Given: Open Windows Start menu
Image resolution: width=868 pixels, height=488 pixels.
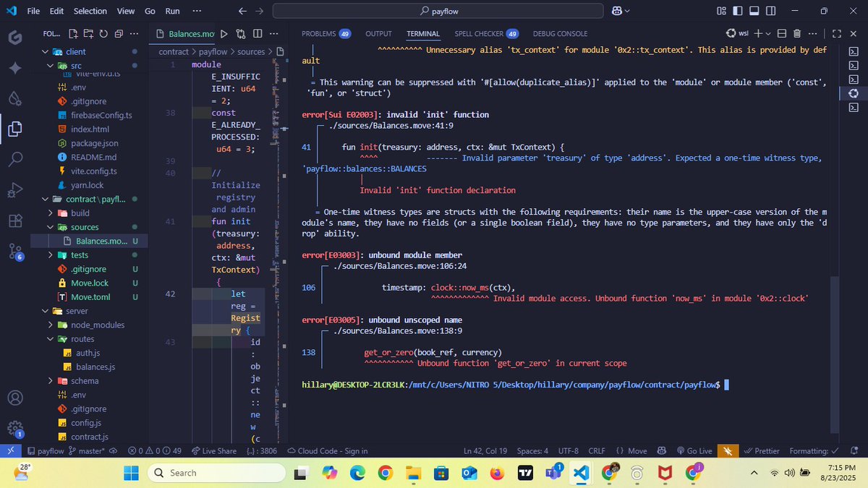Looking at the screenshot, I should pyautogui.click(x=130, y=473).
